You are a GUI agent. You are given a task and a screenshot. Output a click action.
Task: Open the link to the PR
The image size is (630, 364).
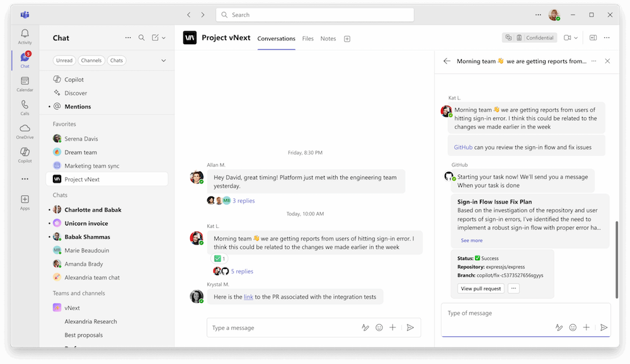(248, 296)
